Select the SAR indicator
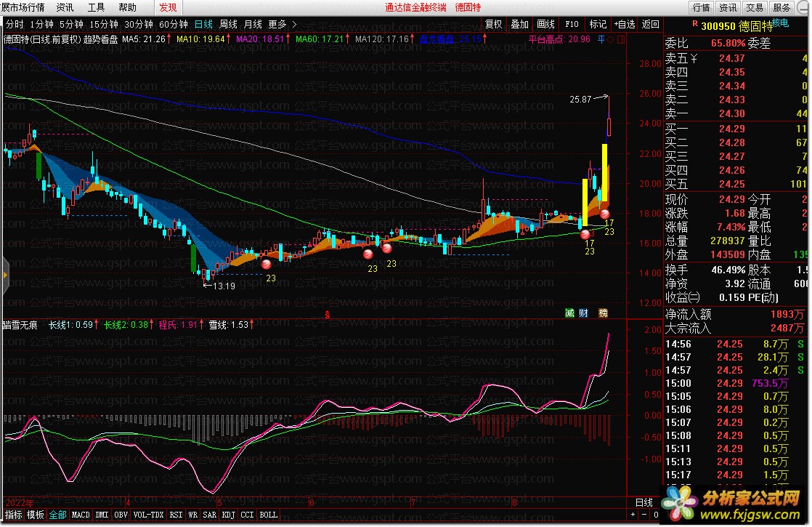Viewport: 812px width, 527px height. tap(210, 515)
